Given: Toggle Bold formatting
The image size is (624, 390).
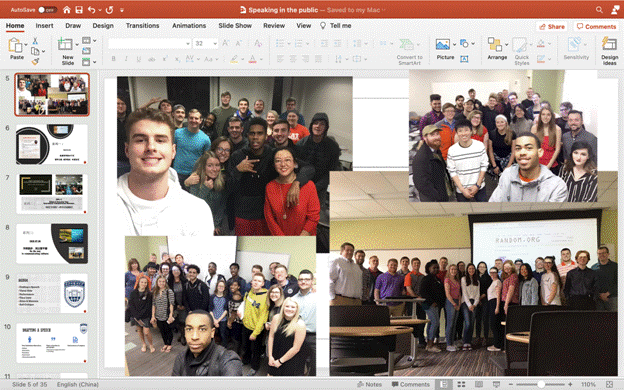Looking at the screenshot, I should pyautogui.click(x=113, y=59).
